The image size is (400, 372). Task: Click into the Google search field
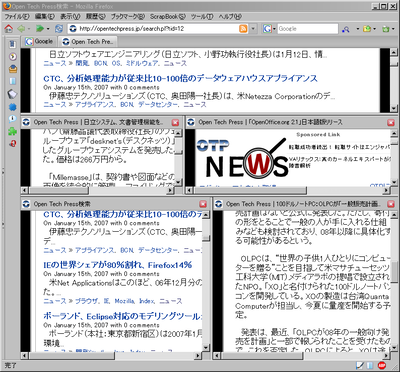[x=308, y=29]
